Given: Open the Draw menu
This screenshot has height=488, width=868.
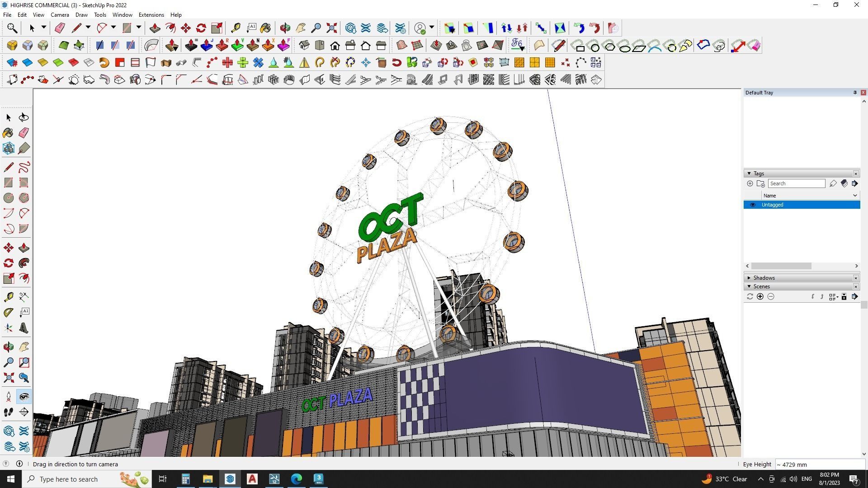Looking at the screenshot, I should coord(81,15).
